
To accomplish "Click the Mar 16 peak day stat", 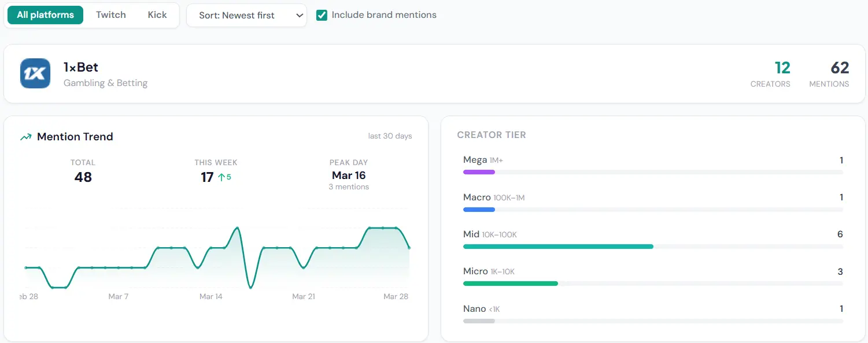I will pos(349,175).
